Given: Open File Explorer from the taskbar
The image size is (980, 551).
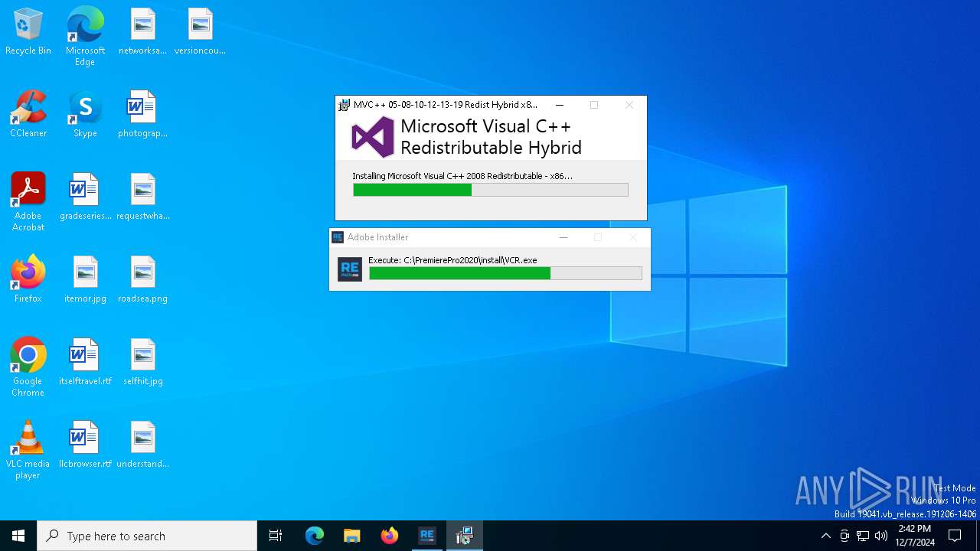Looking at the screenshot, I should (x=351, y=536).
